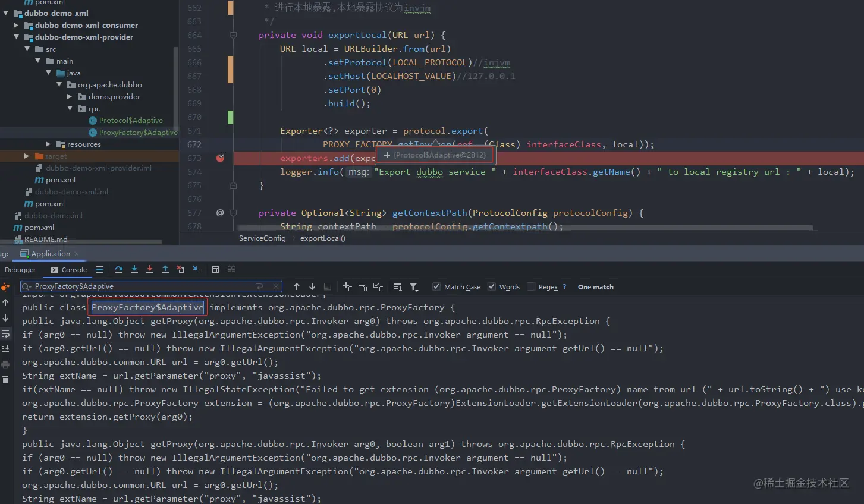Open Regex help question mark

pos(564,286)
